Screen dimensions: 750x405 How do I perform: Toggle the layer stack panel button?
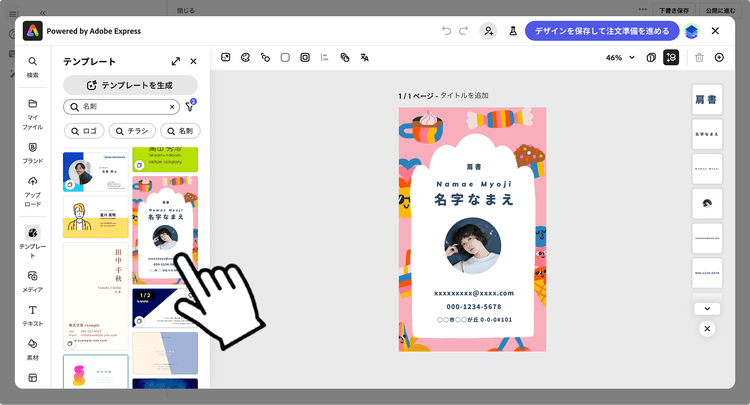671,57
